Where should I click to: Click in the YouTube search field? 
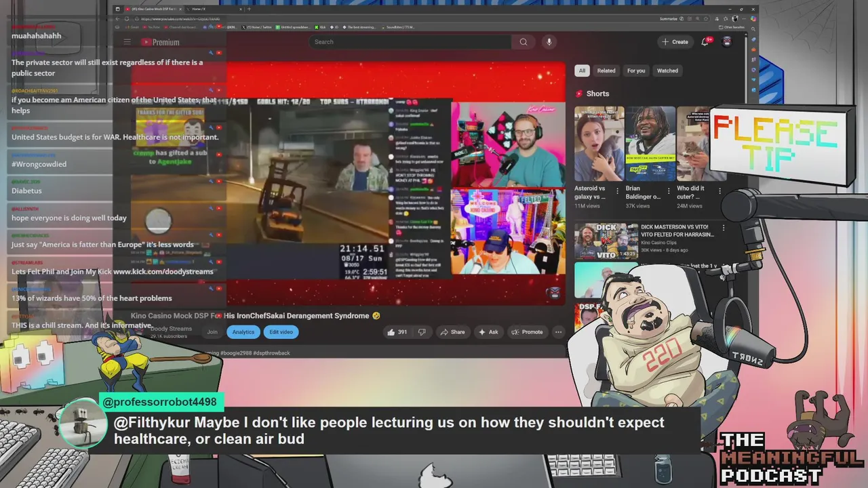click(x=411, y=42)
